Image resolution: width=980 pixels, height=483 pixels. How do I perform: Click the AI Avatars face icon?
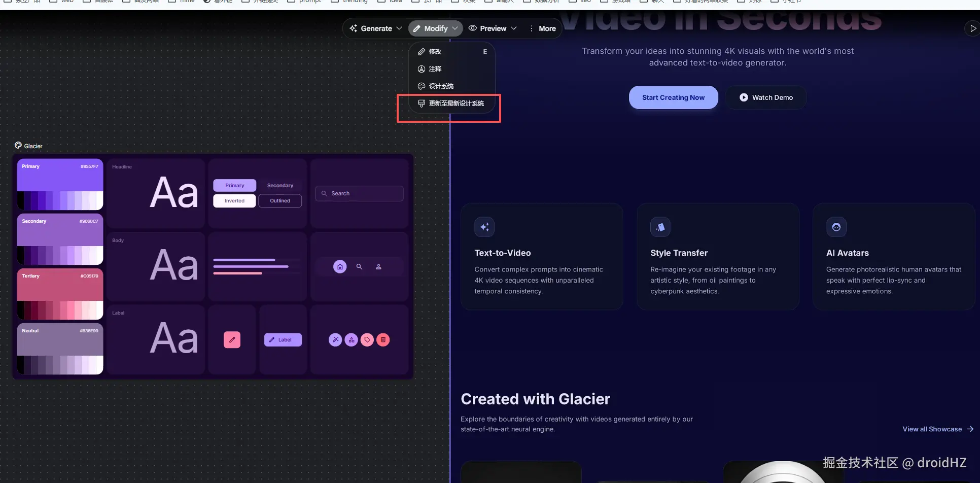[836, 227]
